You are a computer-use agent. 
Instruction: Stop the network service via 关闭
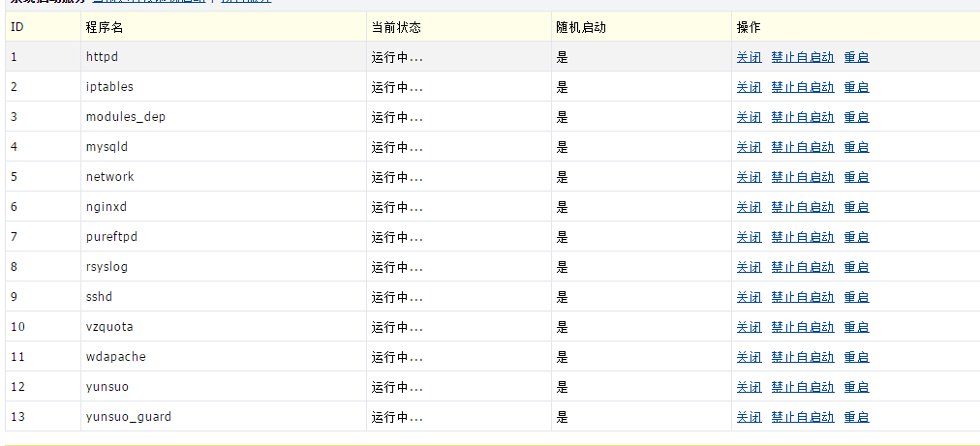click(x=749, y=177)
